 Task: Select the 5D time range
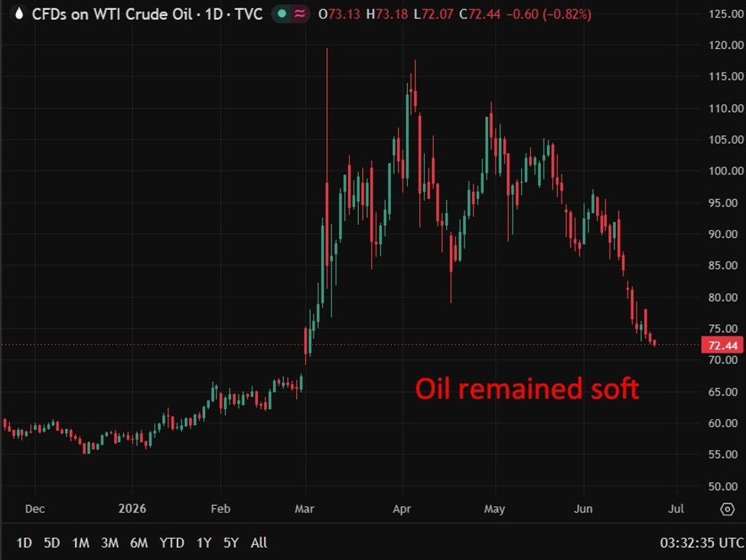click(52, 542)
